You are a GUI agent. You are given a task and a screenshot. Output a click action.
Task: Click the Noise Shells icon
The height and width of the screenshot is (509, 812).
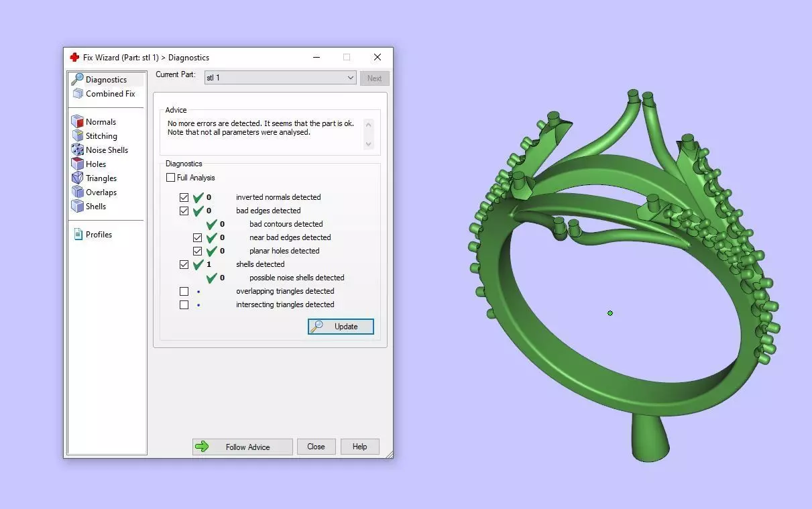[77, 150]
